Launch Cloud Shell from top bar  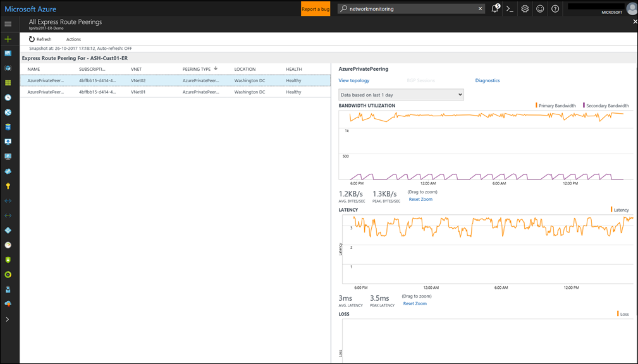point(510,9)
